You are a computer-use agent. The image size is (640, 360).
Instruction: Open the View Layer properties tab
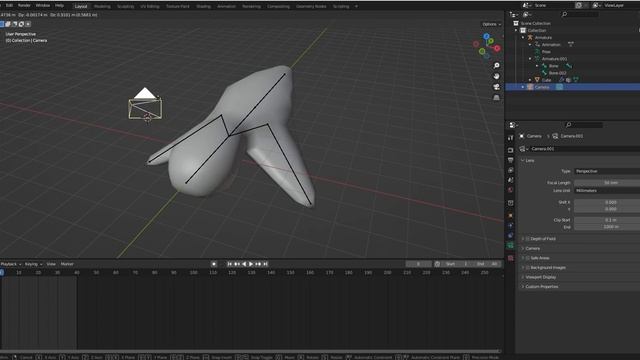tap(511, 170)
